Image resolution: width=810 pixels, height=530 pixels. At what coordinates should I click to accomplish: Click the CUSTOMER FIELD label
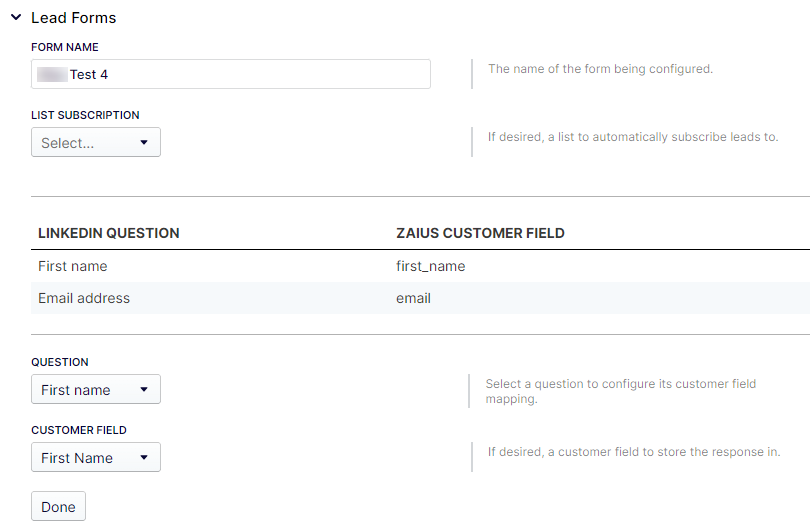point(79,430)
